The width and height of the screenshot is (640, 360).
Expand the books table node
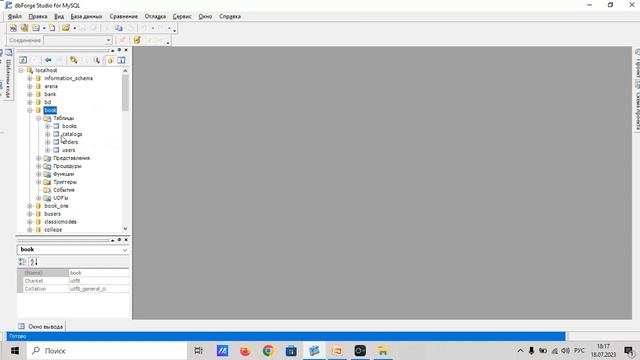48,126
